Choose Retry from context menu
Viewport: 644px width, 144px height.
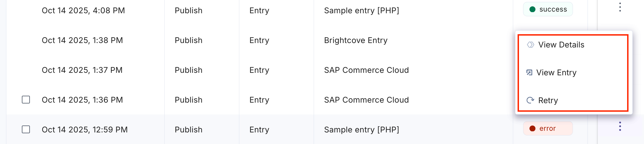[548, 100]
